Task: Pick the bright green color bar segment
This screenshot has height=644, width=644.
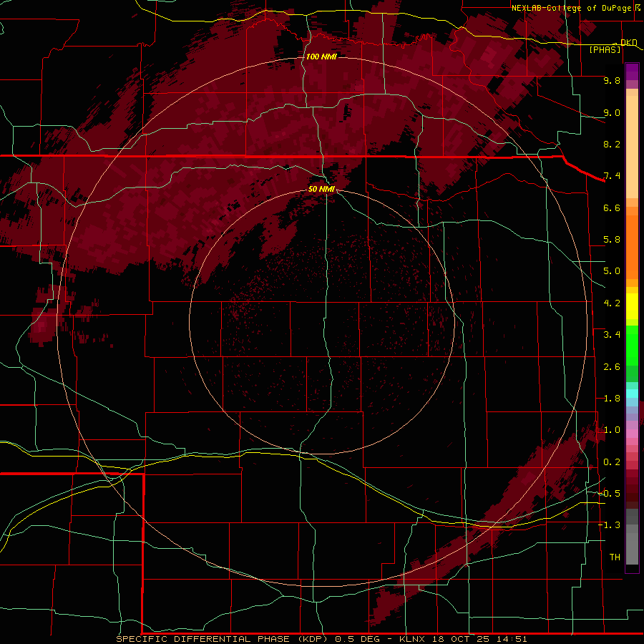Action: [x=632, y=345]
